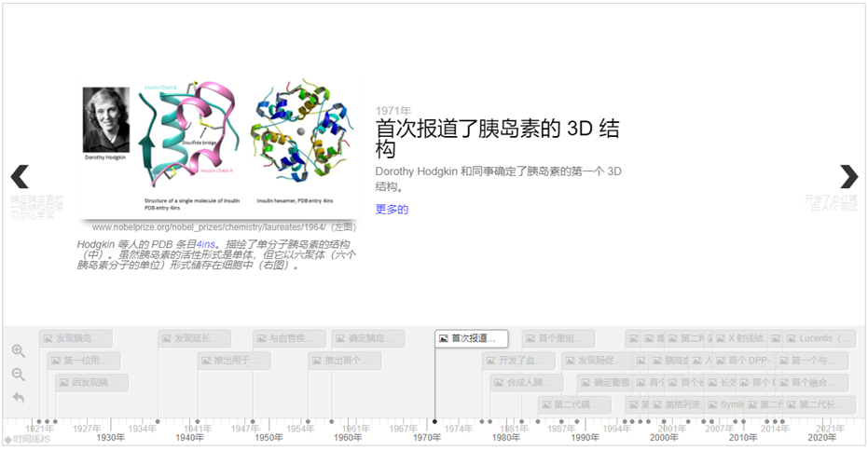Select the 首个重组... timeline event
This screenshot has width=868, height=451.
click(x=558, y=338)
